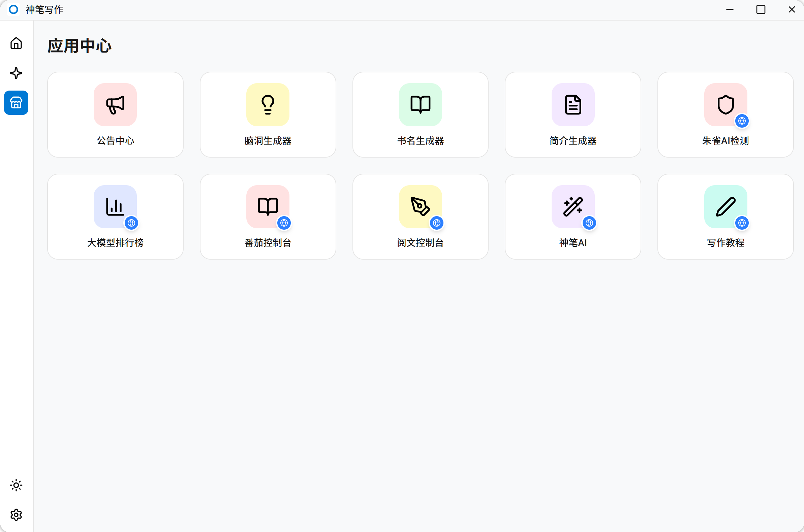The width and height of the screenshot is (804, 532).
Task: Select the 书名生成器 book icon
Action: click(420, 104)
